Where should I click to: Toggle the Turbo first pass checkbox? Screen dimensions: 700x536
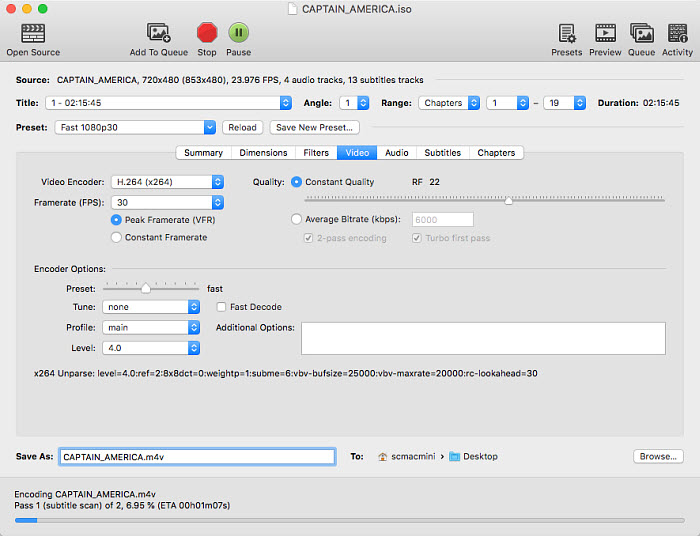click(x=417, y=238)
